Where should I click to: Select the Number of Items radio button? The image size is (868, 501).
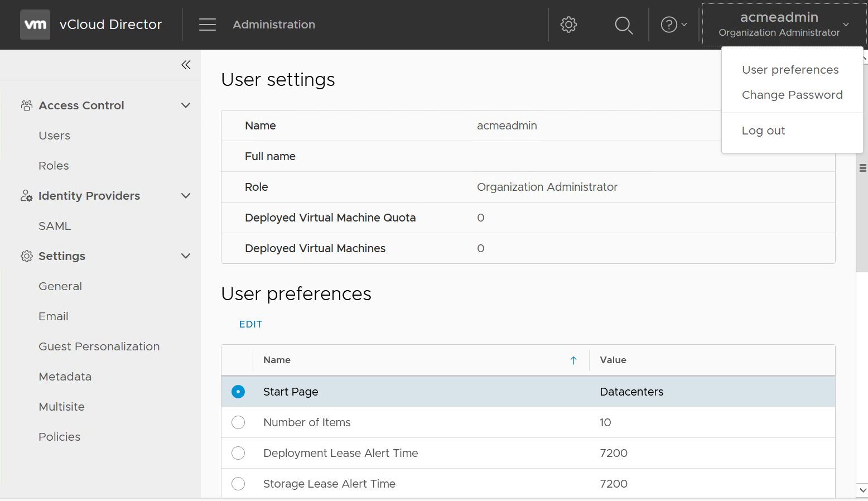click(x=238, y=422)
